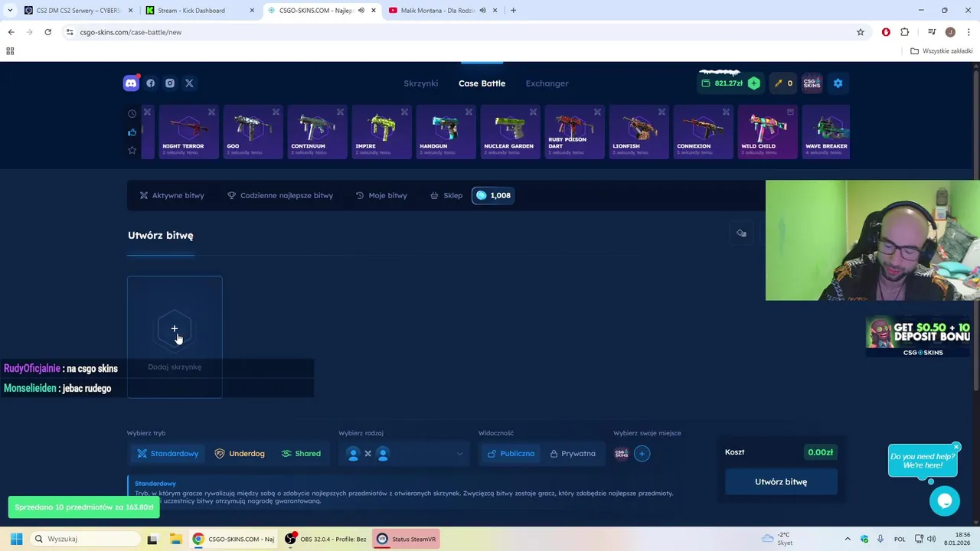980x551 pixels.
Task: Show hidden system tray icons
Action: tap(848, 539)
